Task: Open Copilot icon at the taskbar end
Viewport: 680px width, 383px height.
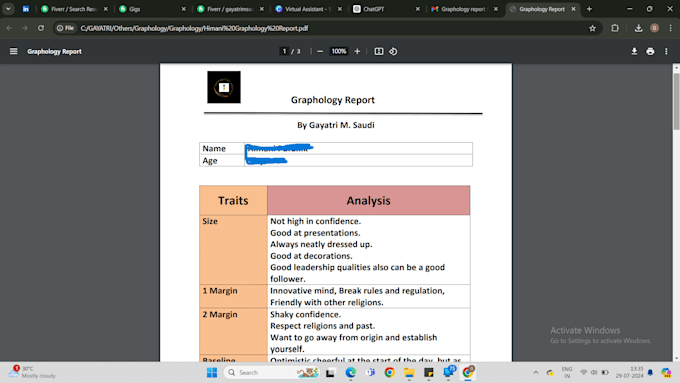Action: click(x=666, y=372)
